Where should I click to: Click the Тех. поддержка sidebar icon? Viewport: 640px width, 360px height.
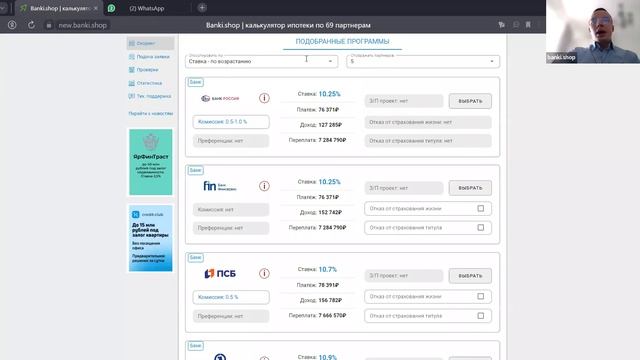click(131, 96)
